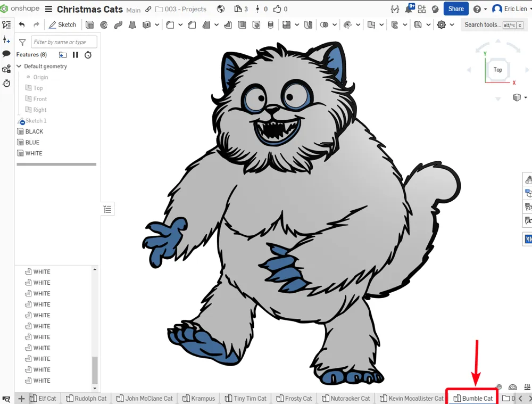
Task: Open the pattern tool dropdown arrow
Action: click(297, 25)
